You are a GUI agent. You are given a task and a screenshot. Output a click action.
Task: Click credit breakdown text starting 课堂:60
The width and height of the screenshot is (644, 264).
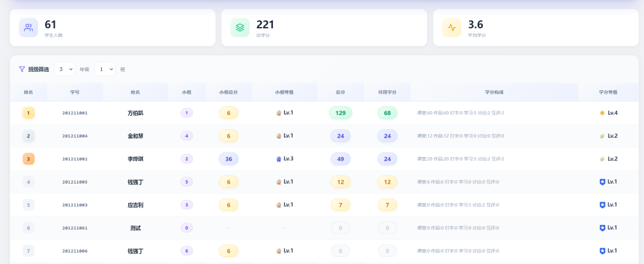coord(460,113)
